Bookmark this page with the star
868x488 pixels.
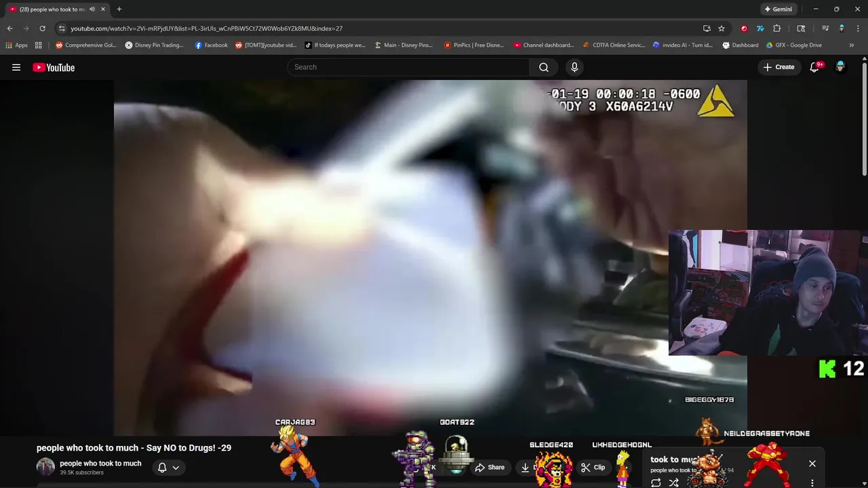click(722, 28)
